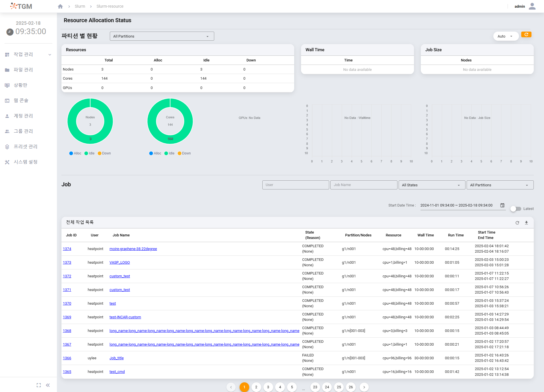Open job ID 1374 link
The image size is (544, 392).
[x=67, y=249]
